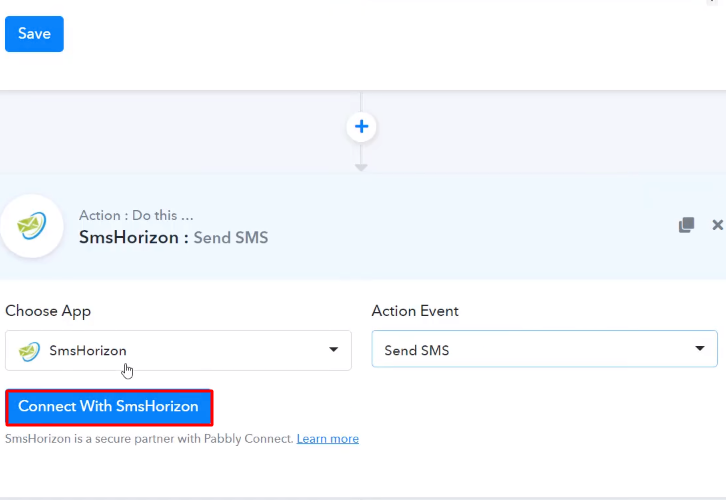Image resolution: width=726 pixels, height=500 pixels.
Task: Click Connect With SmsHorizon button
Action: 109,407
